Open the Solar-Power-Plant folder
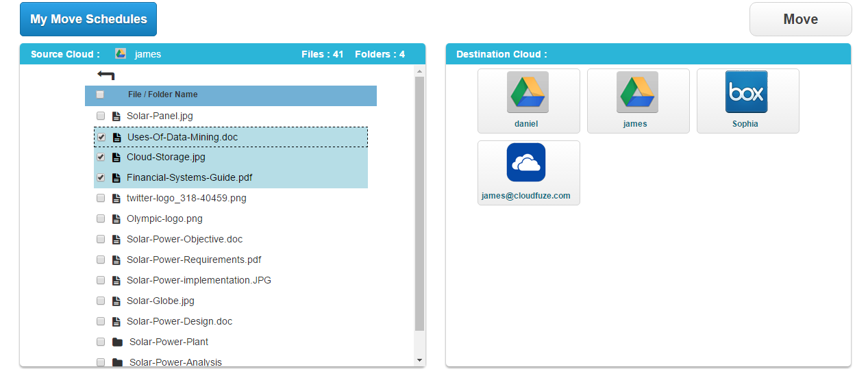This screenshot has height=378, width=868. coord(169,342)
